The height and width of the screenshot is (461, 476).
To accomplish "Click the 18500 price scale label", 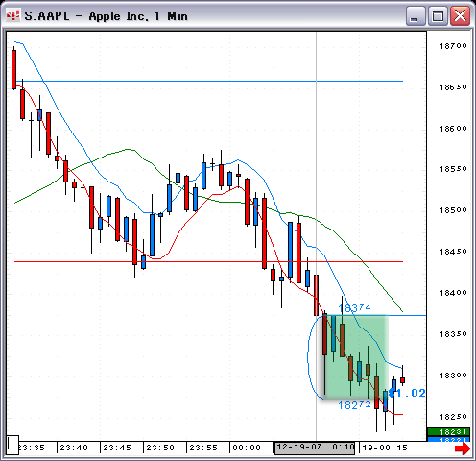I will 453,210.
